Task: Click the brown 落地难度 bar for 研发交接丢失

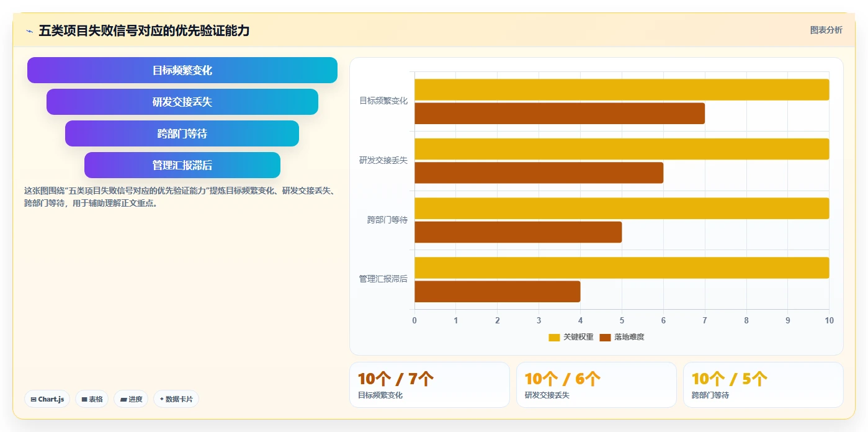Action: tap(539, 173)
